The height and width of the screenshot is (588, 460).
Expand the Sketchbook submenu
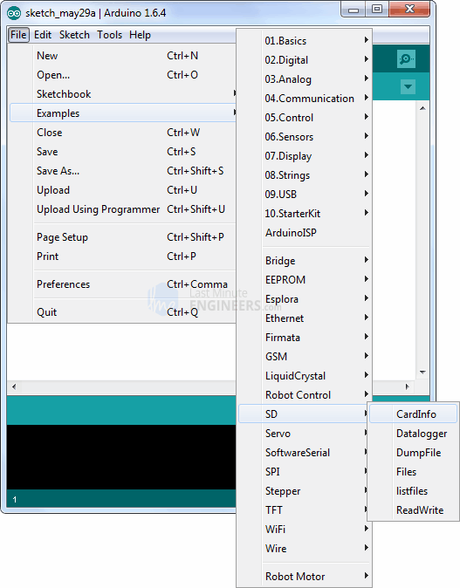[x=123, y=94]
